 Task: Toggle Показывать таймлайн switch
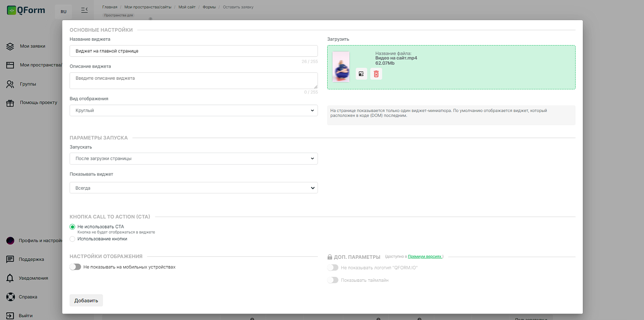333,280
